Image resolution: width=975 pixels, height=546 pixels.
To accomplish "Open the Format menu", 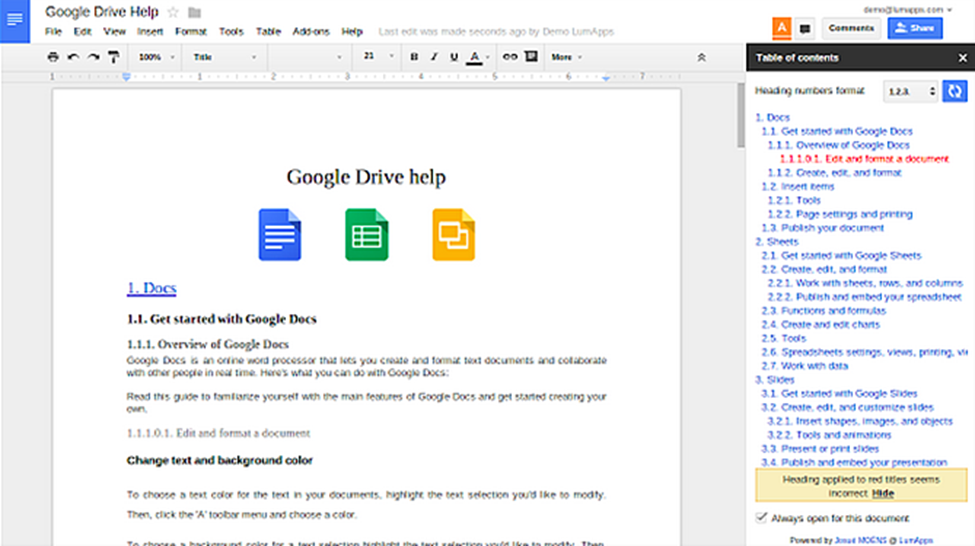I will click(x=190, y=32).
